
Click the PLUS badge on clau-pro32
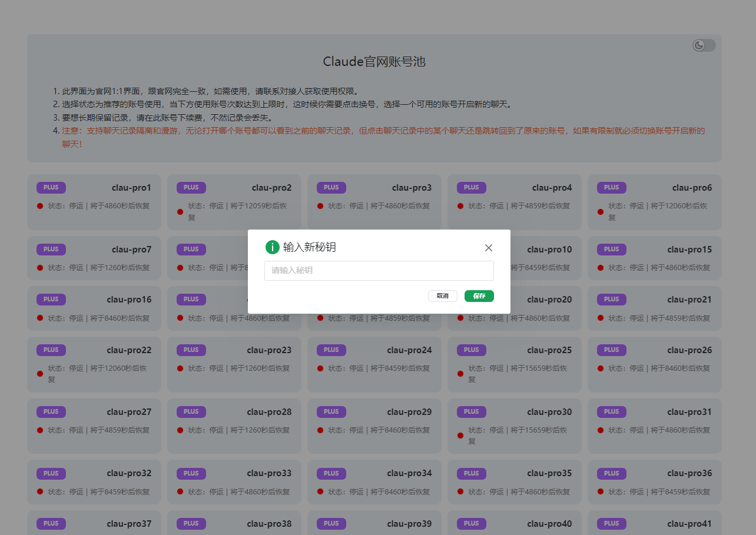[51, 473]
